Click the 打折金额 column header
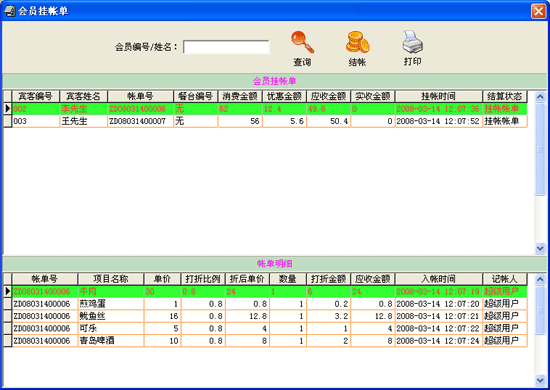Image resolution: width=550 pixels, height=390 pixels. pyautogui.click(x=328, y=279)
